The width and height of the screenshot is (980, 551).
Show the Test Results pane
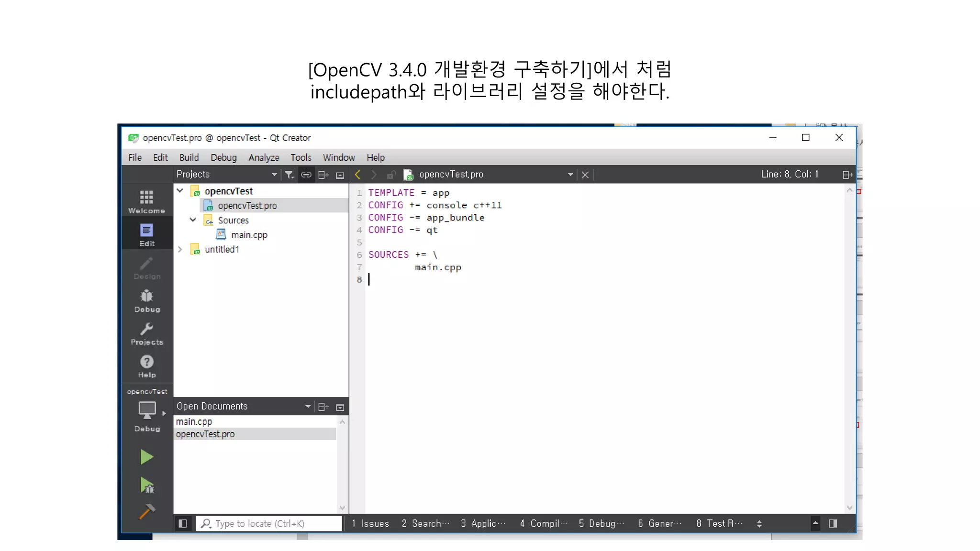tap(719, 523)
